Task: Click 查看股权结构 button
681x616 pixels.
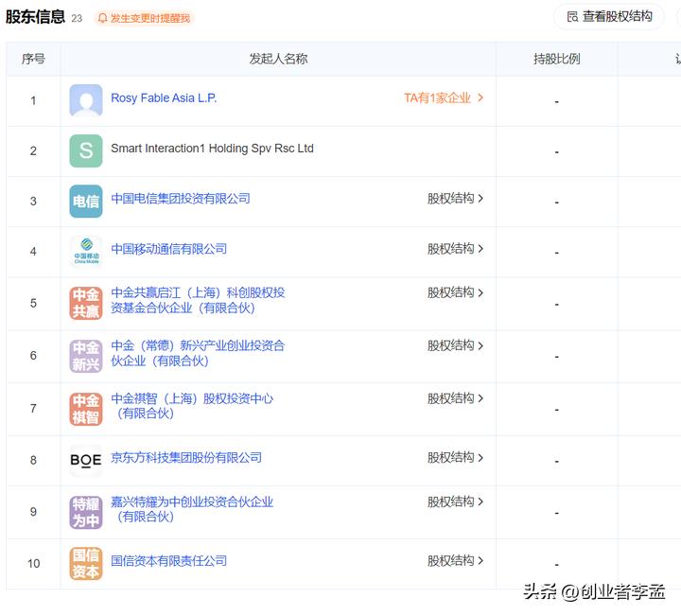Action: 609,17
